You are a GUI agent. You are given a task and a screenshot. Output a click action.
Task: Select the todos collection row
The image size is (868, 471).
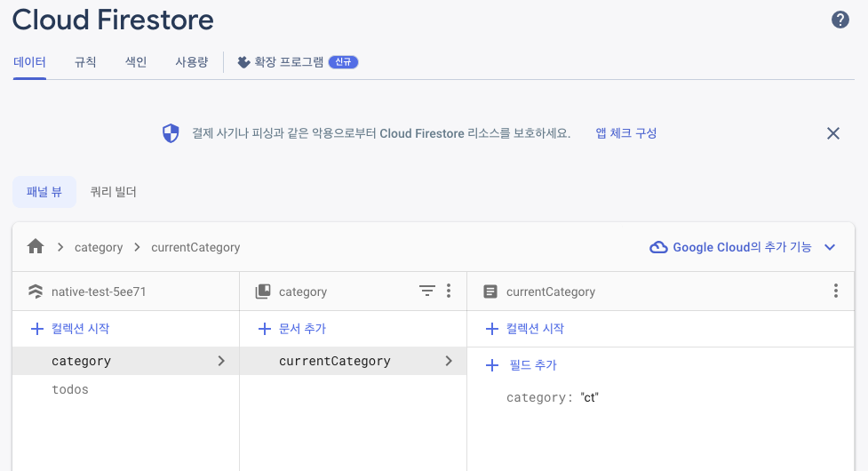click(x=125, y=389)
